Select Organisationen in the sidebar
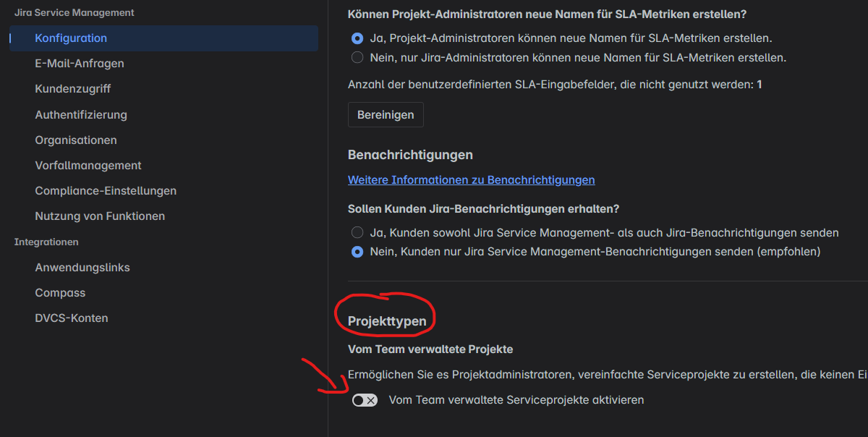The width and height of the screenshot is (868, 437). (x=76, y=140)
